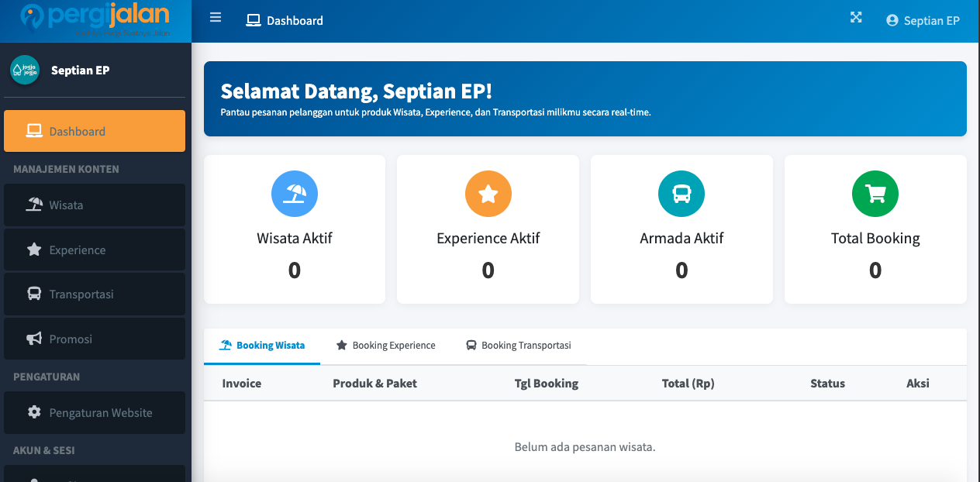Viewport: 980px width, 482px height.
Task: Open Pengaturan Website settings
Action: coord(95,412)
